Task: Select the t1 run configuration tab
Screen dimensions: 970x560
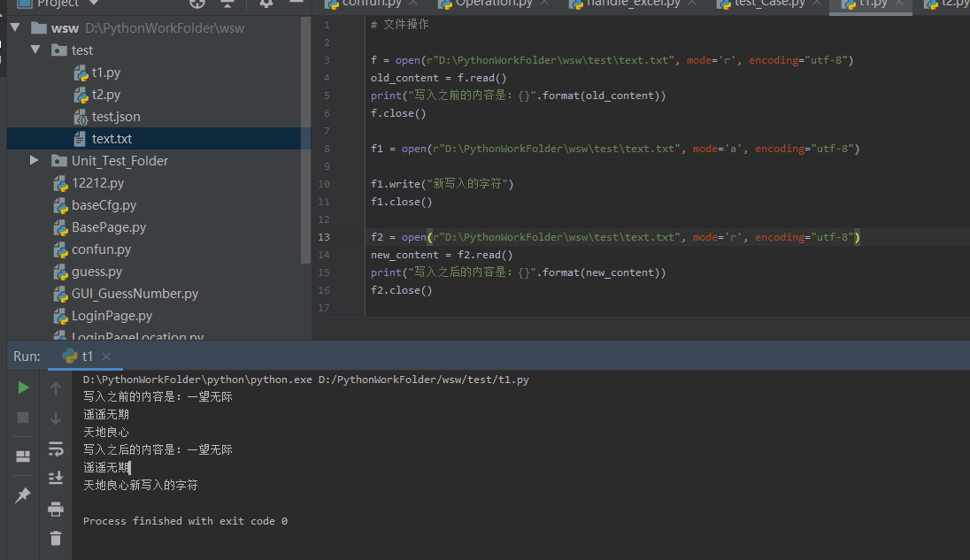Action: click(x=87, y=356)
